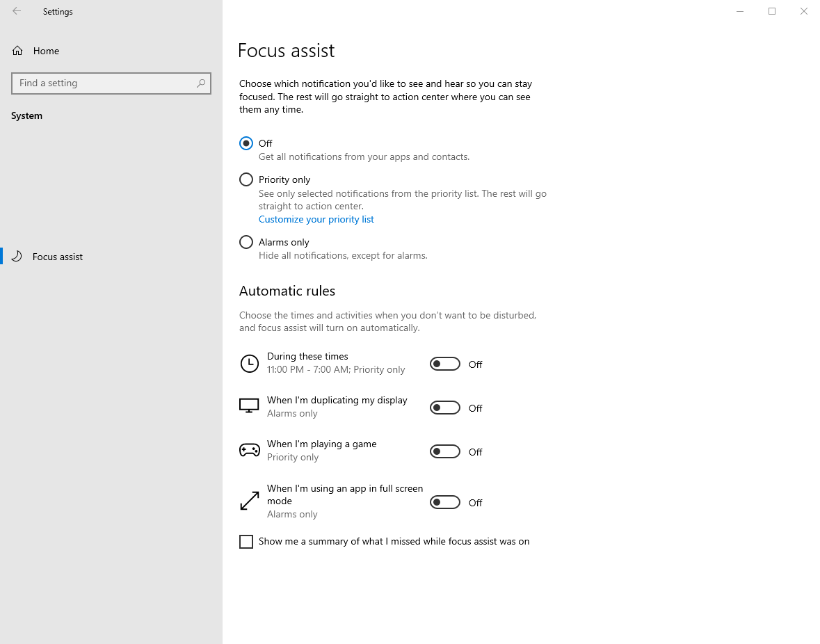Click the Home icon in sidebar

17,51
